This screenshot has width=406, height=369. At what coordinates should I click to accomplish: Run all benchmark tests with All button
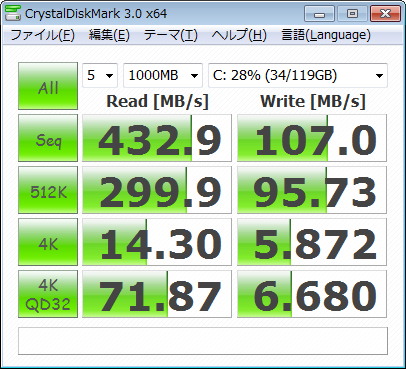coord(48,86)
